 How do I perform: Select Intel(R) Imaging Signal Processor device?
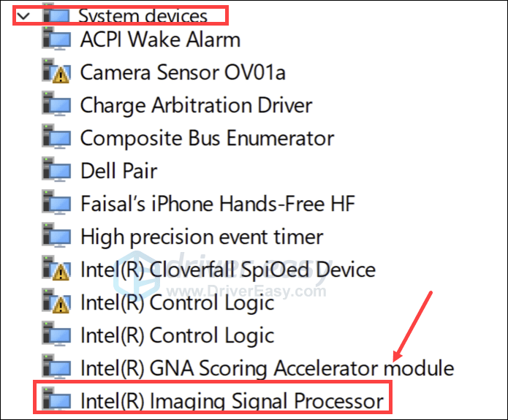[232, 401]
